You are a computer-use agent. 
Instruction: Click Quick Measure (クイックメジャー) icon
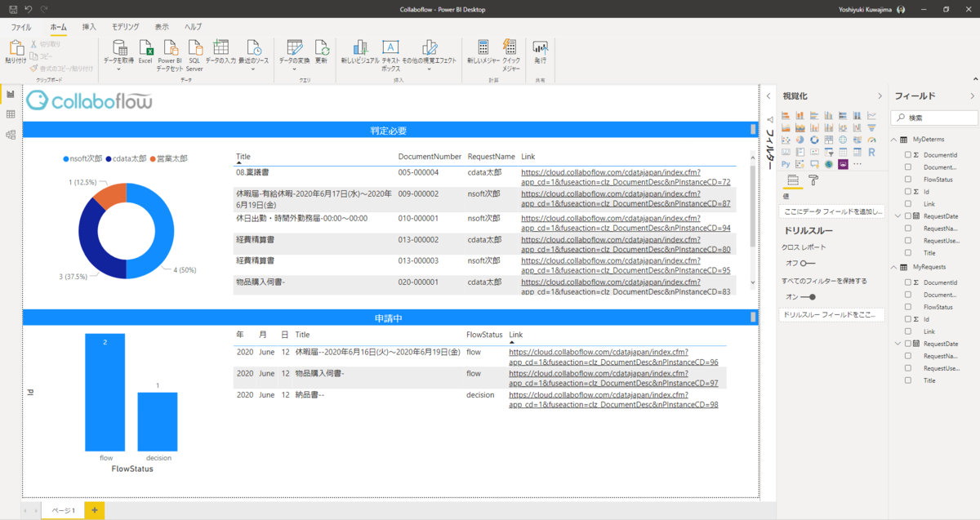[510, 47]
